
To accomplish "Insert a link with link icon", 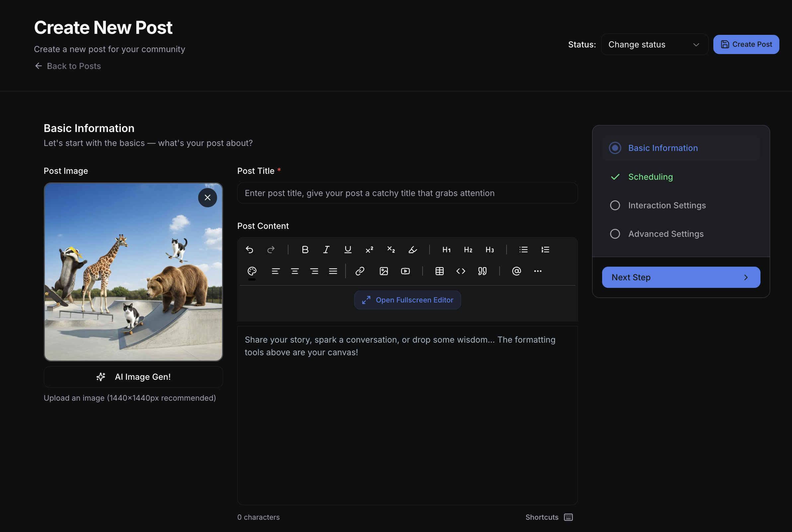I will tap(360, 271).
